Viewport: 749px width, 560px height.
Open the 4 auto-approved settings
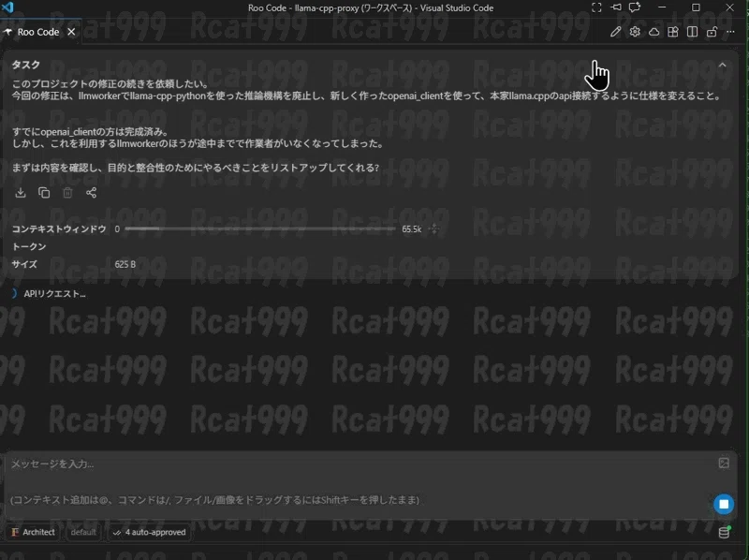(150, 532)
